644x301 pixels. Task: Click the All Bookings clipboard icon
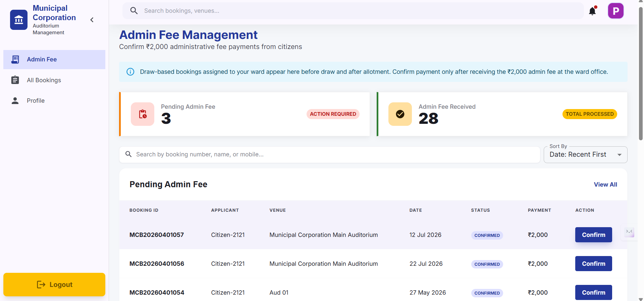point(15,80)
